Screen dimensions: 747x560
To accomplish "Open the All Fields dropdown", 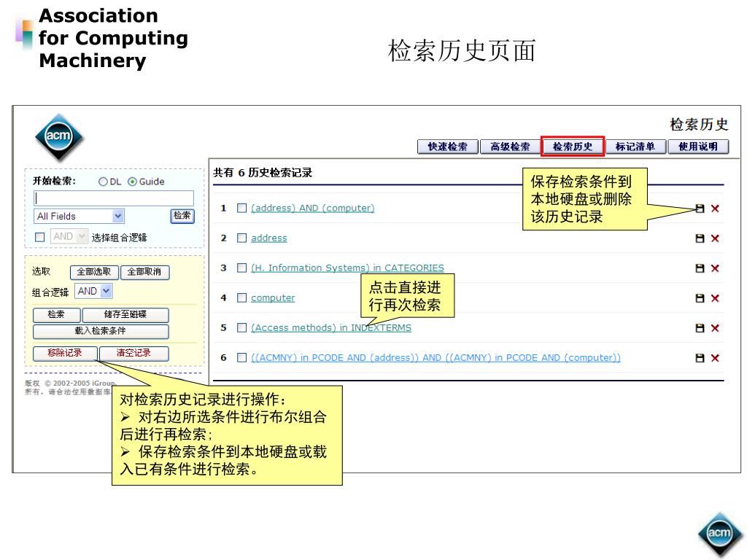I will pyautogui.click(x=79, y=216).
